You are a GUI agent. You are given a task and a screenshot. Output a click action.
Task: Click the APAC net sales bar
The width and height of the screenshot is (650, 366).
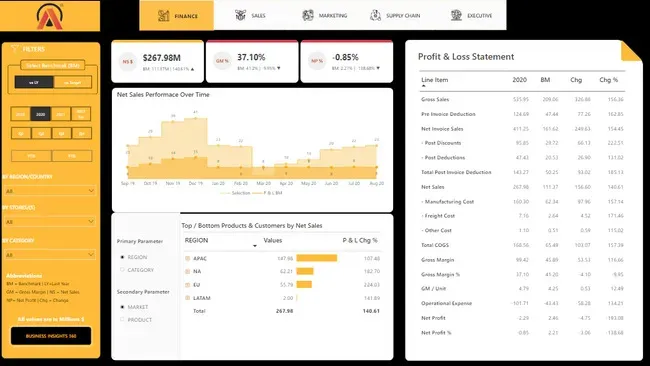pyautogui.click(x=317, y=258)
